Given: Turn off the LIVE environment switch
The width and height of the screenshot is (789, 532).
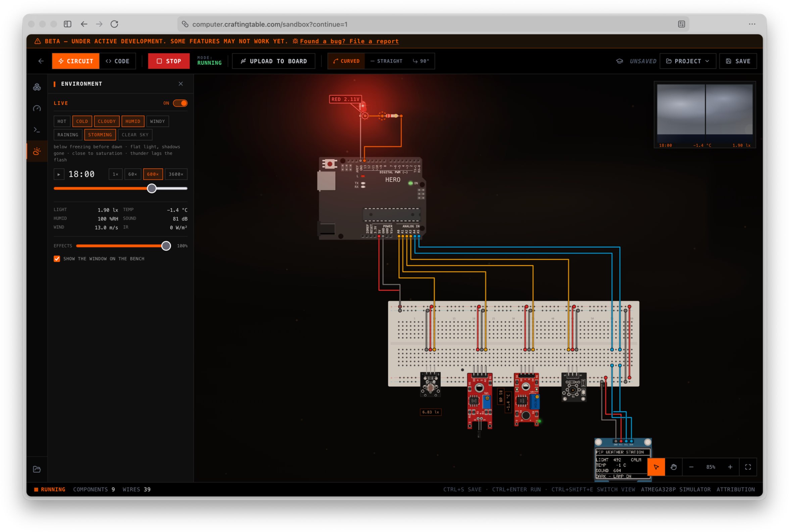Looking at the screenshot, I should (180, 103).
